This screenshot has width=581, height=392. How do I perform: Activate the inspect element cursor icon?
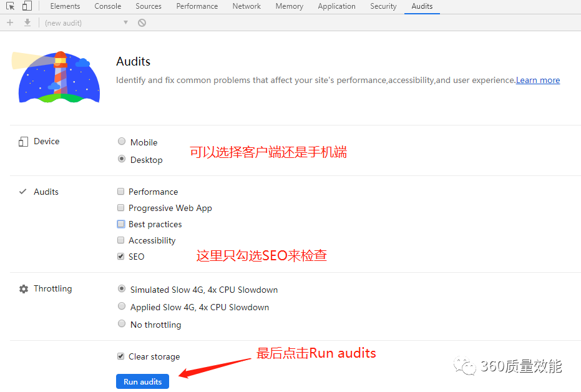pos(11,6)
